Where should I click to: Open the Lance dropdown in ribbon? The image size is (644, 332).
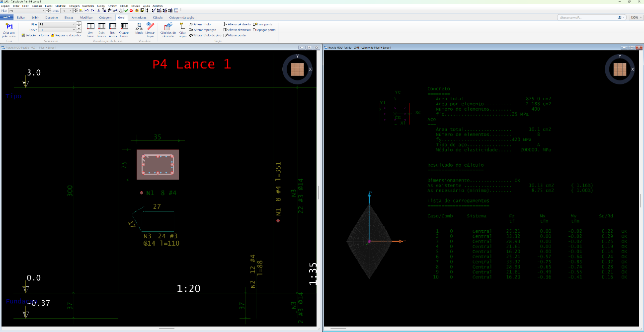[x=57, y=30]
